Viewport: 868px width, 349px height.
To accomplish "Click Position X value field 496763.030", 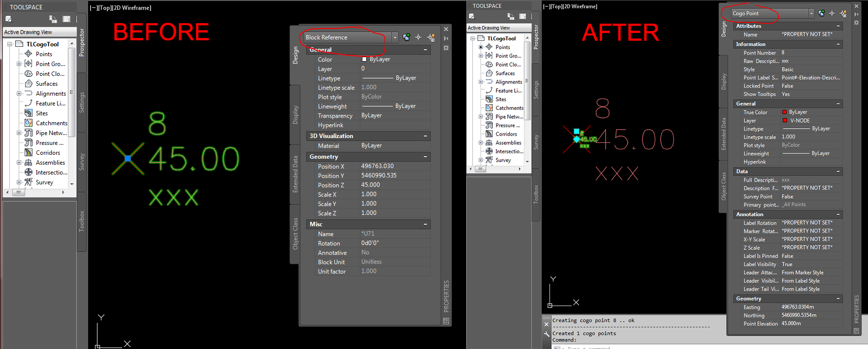I will coord(395,166).
